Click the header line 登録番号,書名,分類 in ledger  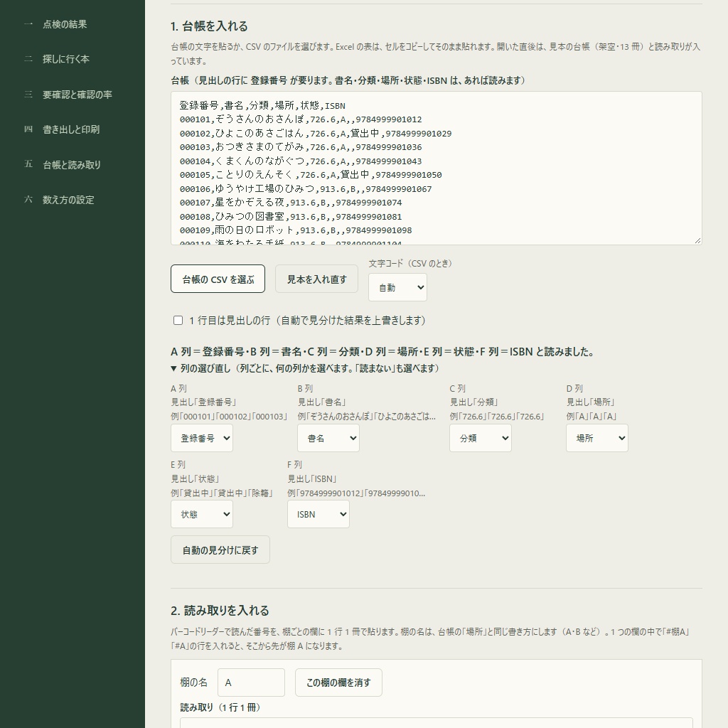pos(262,105)
